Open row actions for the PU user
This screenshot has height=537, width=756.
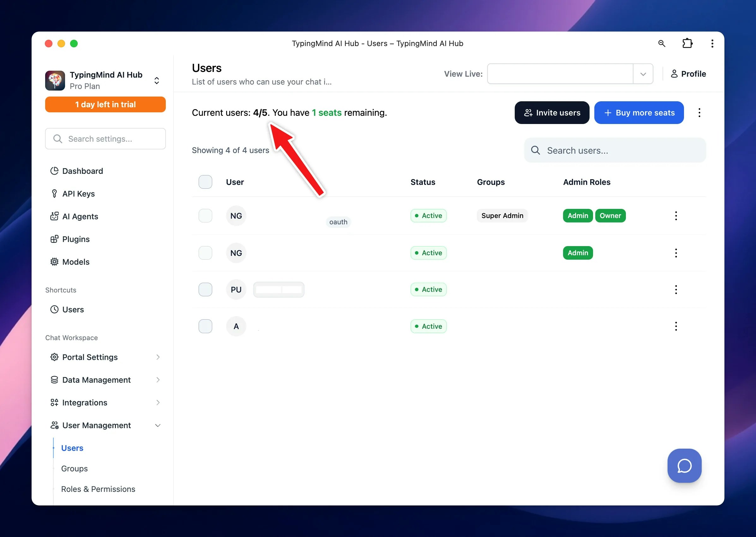pos(676,290)
